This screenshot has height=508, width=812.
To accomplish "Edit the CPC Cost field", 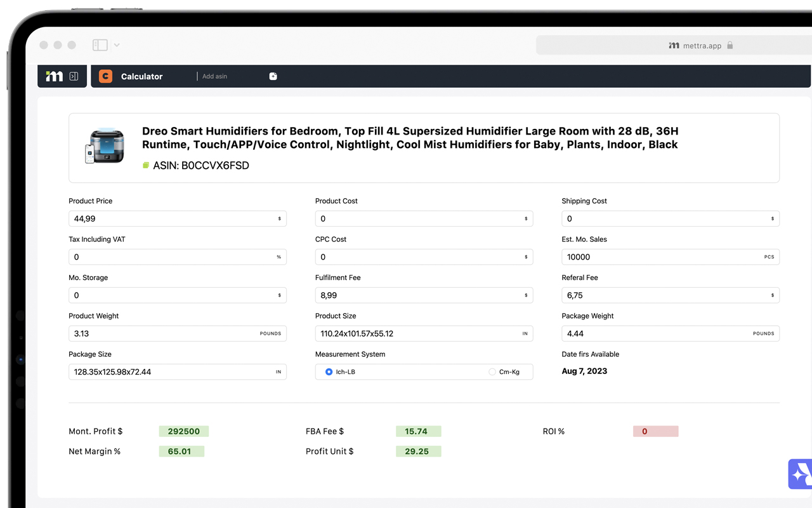I will [424, 257].
